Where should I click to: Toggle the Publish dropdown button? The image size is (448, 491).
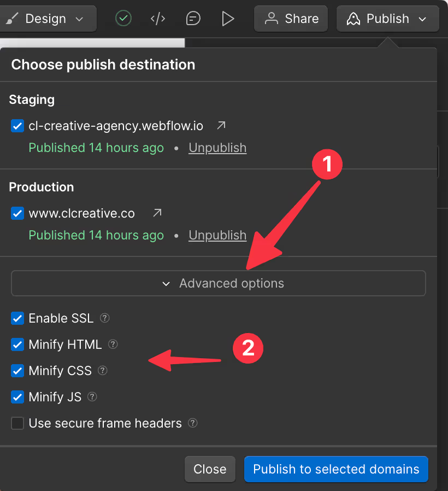tap(387, 19)
